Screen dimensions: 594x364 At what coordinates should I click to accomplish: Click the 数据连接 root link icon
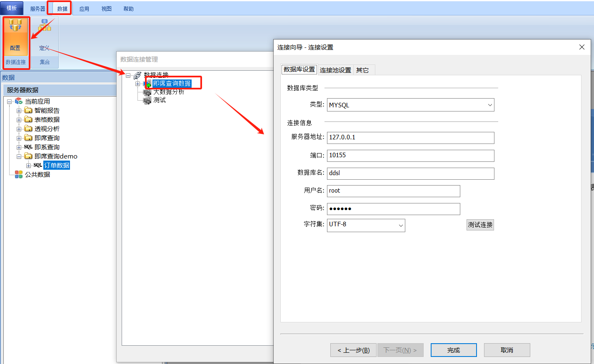click(137, 75)
